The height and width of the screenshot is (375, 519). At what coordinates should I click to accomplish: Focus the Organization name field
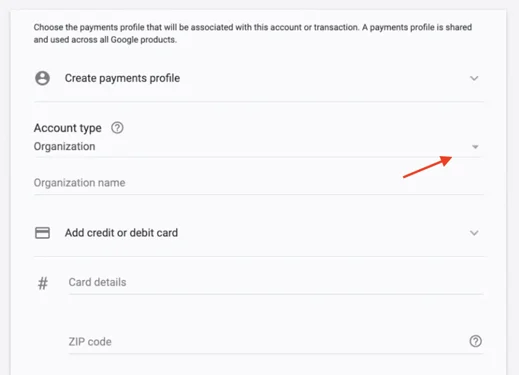tap(258, 183)
